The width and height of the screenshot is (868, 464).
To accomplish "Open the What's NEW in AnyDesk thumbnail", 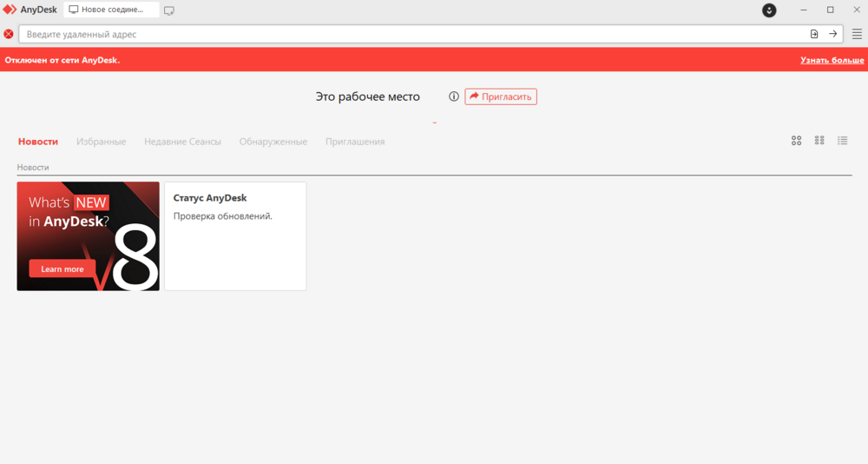I will pos(88,236).
